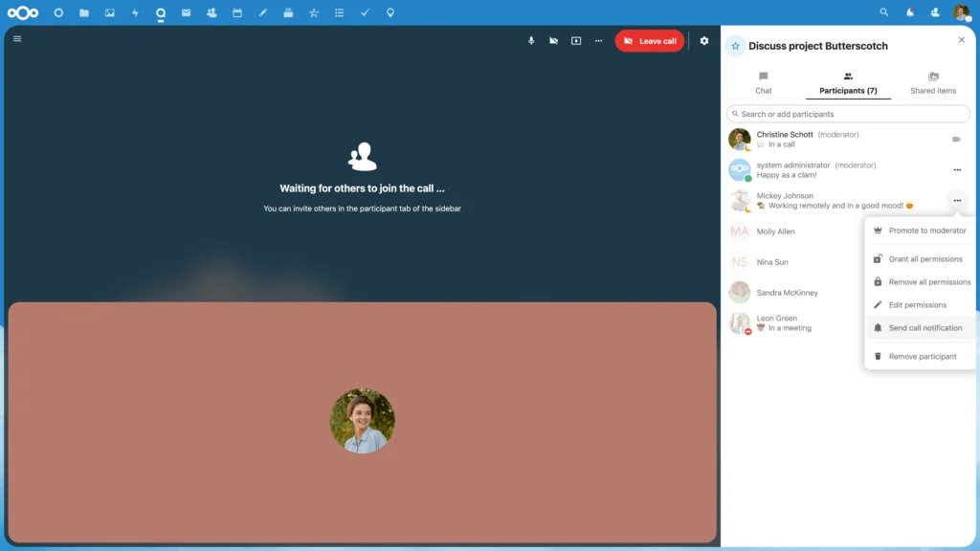Switch to the Chat tab

tap(763, 83)
